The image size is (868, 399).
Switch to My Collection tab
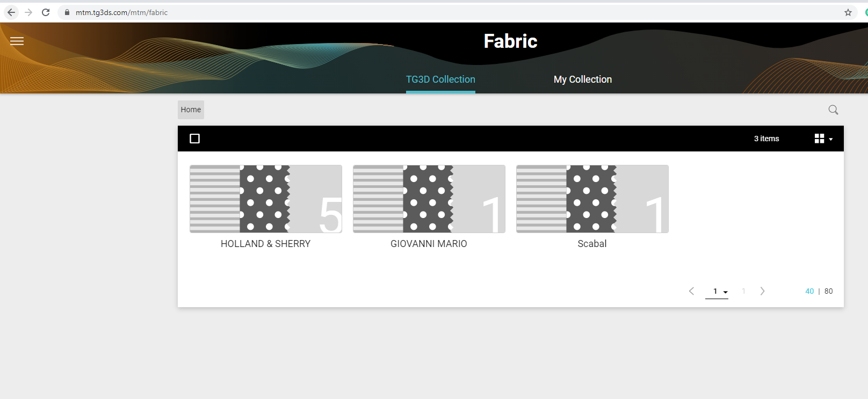(x=583, y=79)
